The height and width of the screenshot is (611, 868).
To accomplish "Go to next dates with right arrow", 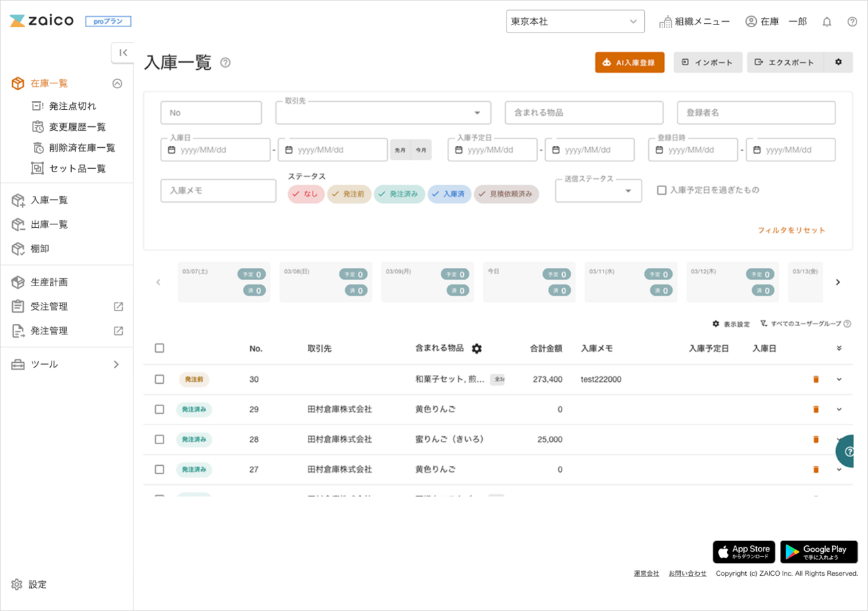I will click(838, 282).
